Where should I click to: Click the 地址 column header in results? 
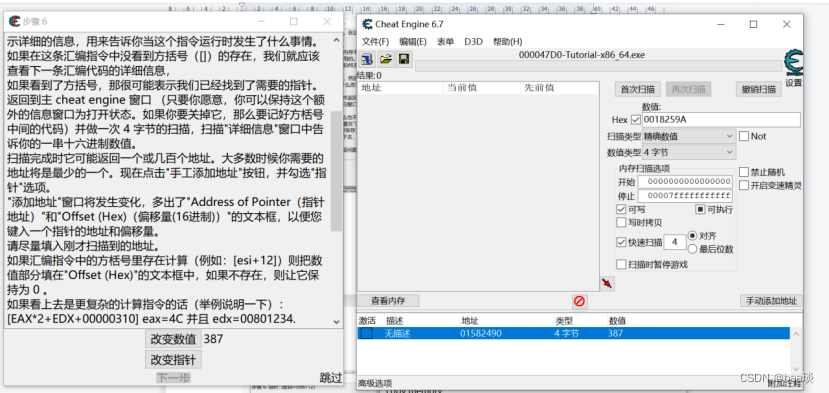pos(400,88)
